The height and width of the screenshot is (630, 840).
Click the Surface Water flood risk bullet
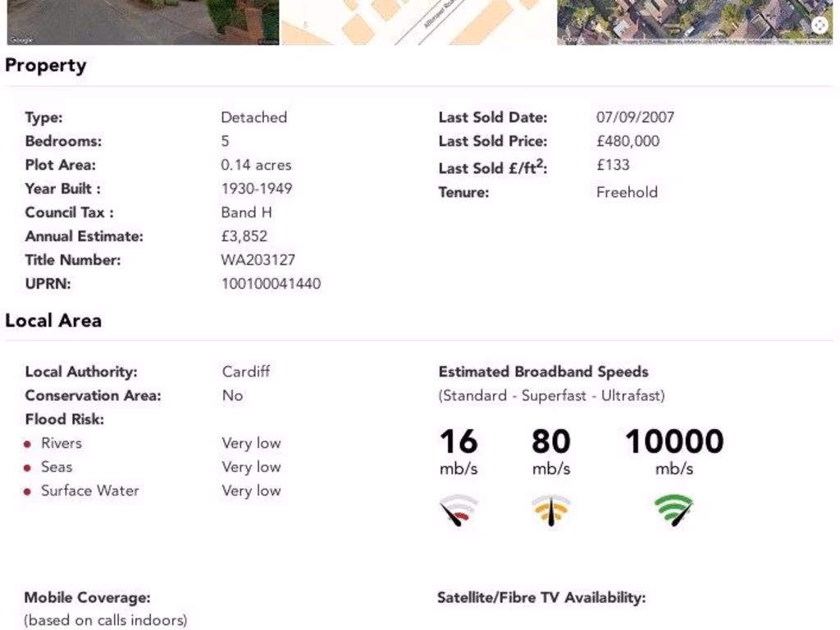27,491
